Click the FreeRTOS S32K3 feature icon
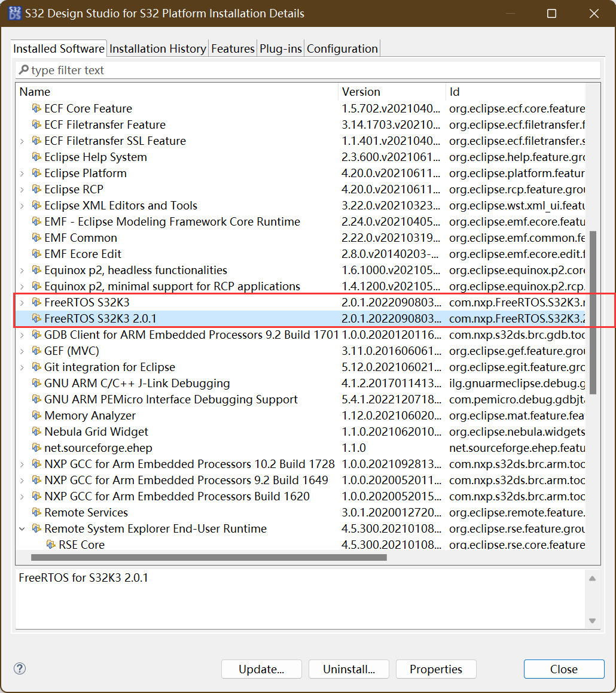 tap(35, 302)
